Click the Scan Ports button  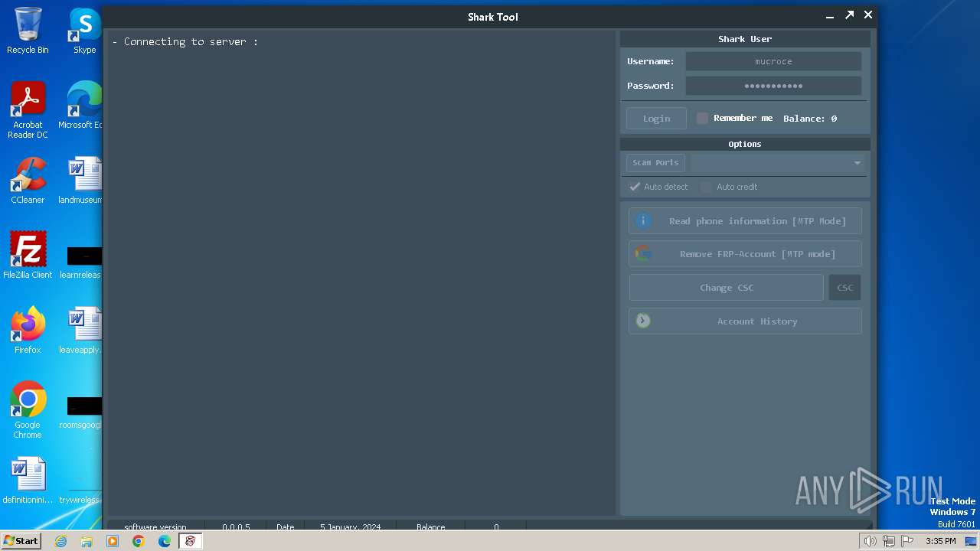click(655, 162)
